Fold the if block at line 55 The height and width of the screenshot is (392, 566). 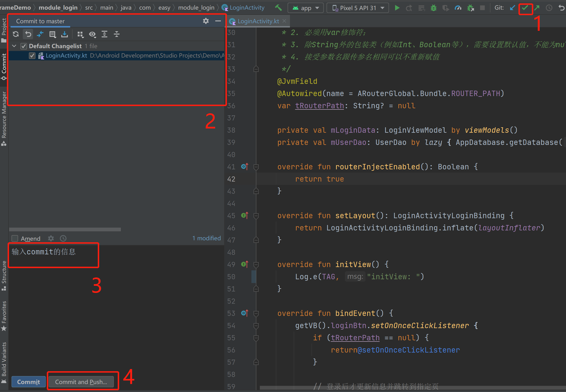256,338
